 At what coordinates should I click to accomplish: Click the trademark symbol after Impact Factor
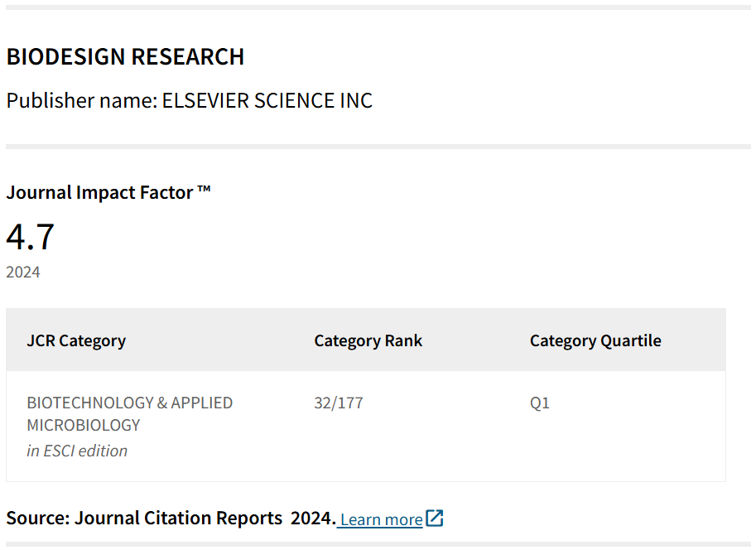pyautogui.click(x=204, y=191)
